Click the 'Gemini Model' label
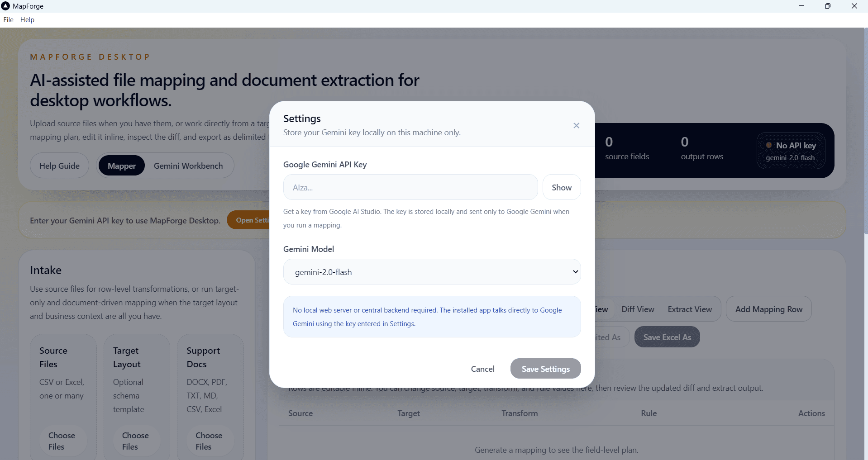Viewport: 868px width, 460px height. (x=309, y=249)
